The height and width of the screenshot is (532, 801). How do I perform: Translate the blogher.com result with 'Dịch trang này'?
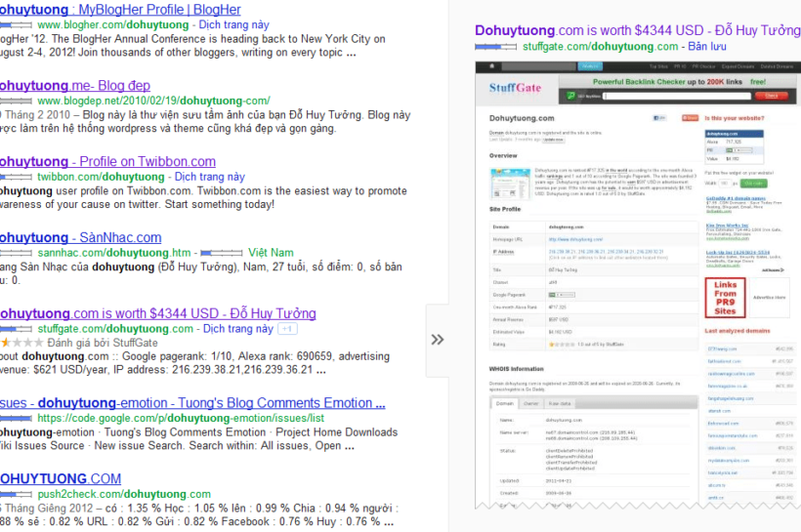(234, 25)
